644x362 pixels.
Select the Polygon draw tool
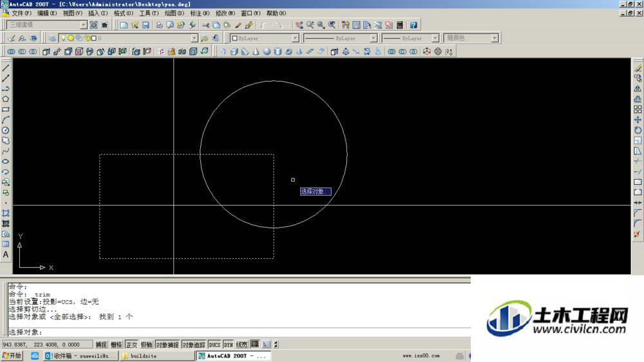(5, 99)
